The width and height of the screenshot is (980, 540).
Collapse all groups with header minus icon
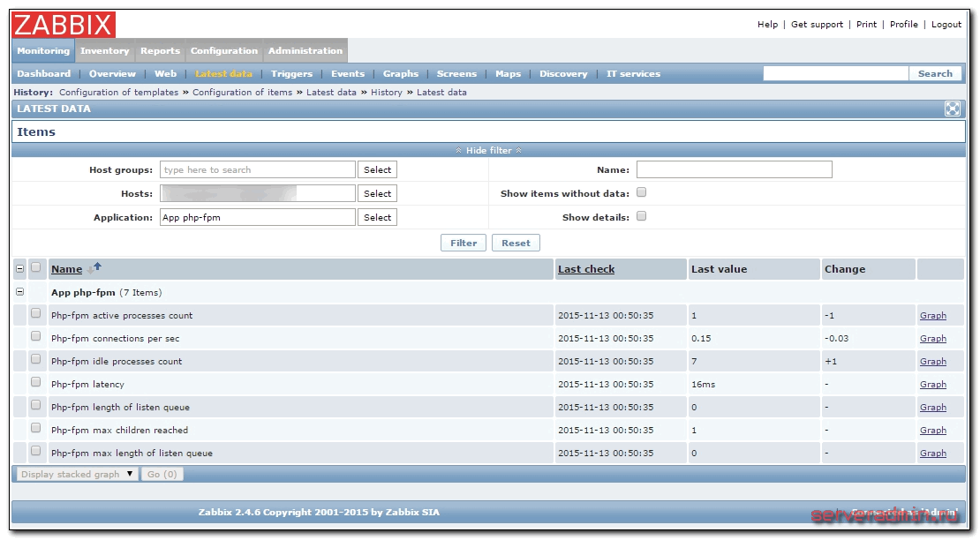[x=20, y=268]
